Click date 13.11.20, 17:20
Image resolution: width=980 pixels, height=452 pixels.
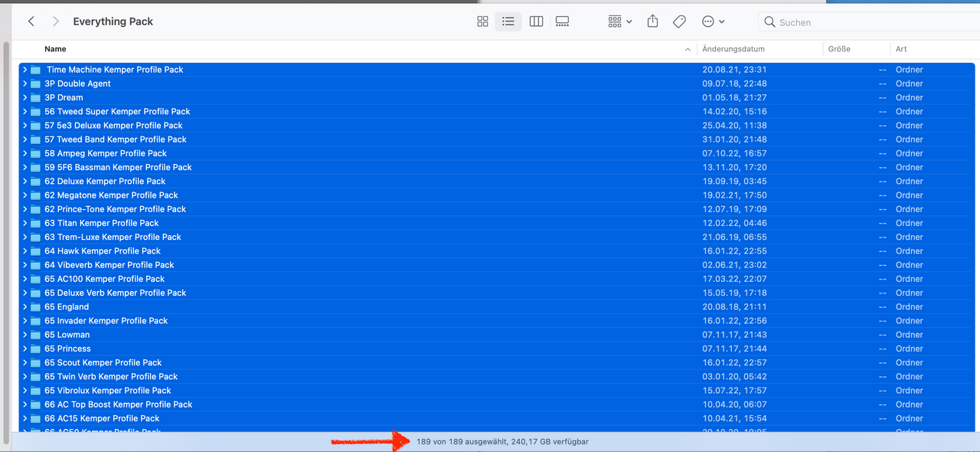(x=734, y=167)
